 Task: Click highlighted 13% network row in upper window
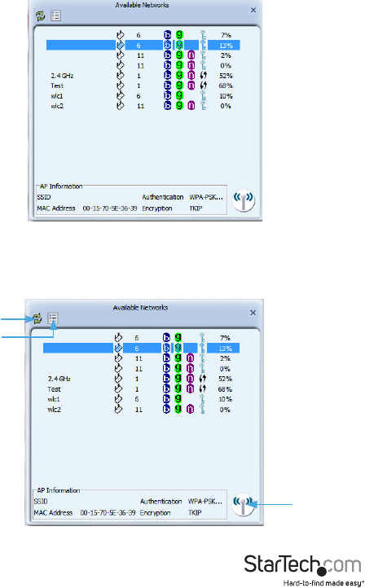point(143,46)
